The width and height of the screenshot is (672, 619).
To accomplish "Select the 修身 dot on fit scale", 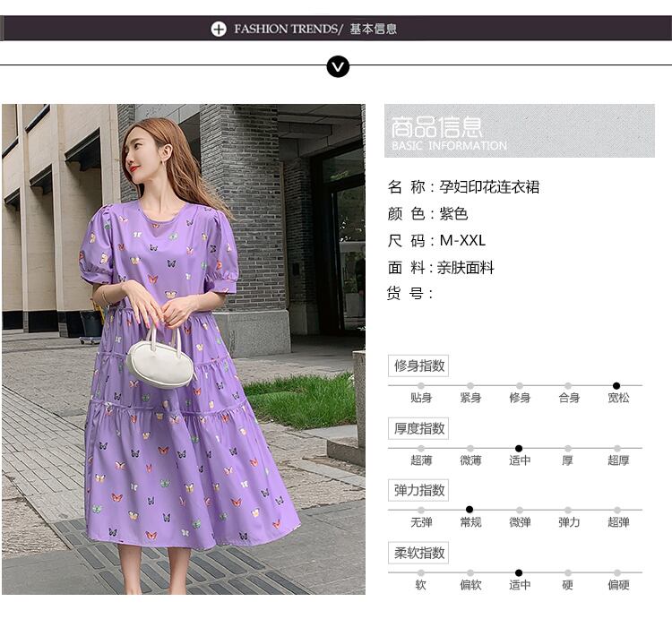I will (520, 385).
